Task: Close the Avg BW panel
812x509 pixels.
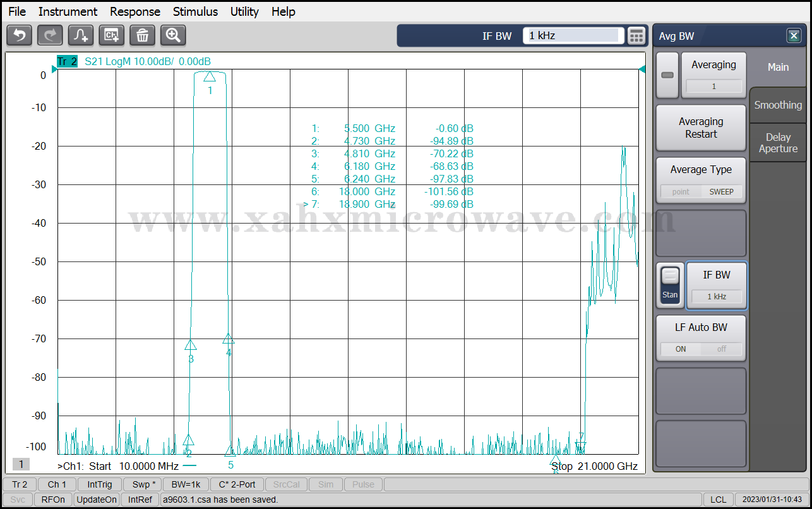Action: click(794, 36)
